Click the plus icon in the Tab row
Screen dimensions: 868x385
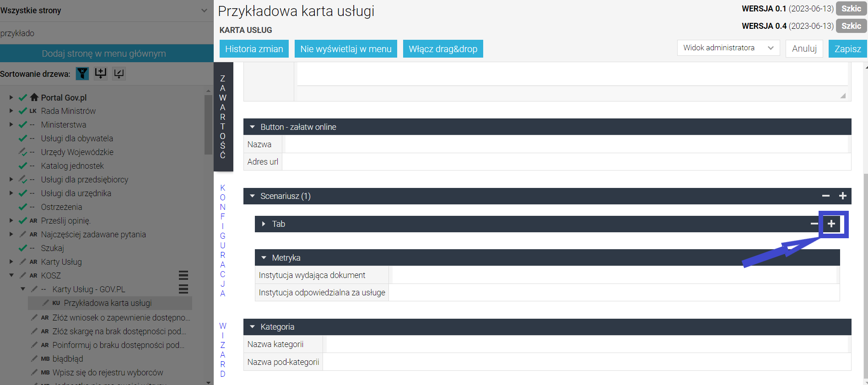pos(831,224)
